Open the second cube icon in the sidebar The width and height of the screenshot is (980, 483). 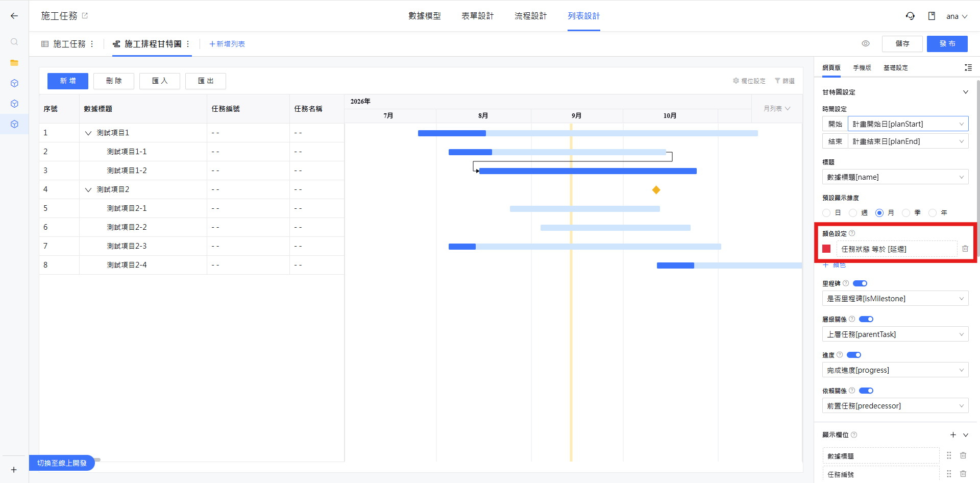14,104
